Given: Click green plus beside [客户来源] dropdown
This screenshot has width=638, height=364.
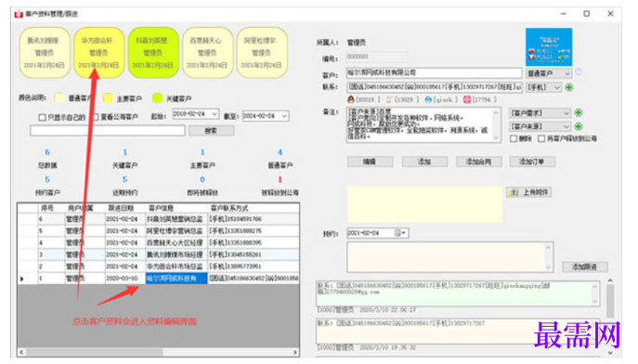Looking at the screenshot, I should point(579,126).
